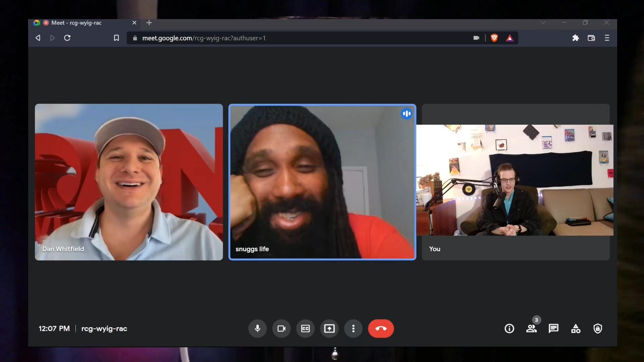Mute the microphone in Meet
This screenshot has height=362, width=644.
point(257,328)
